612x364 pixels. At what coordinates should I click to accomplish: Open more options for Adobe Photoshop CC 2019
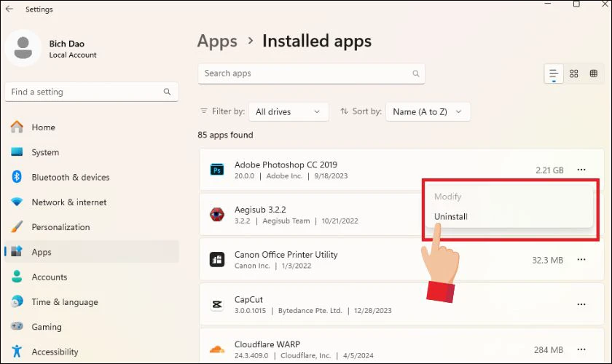point(581,170)
